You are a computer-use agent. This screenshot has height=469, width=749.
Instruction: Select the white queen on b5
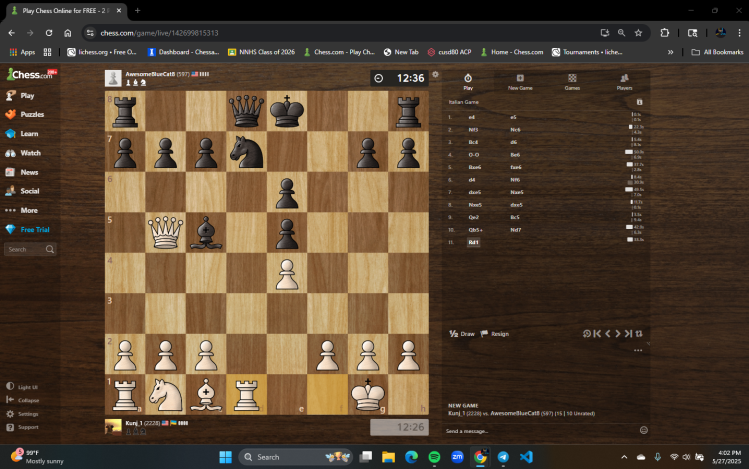(165, 233)
